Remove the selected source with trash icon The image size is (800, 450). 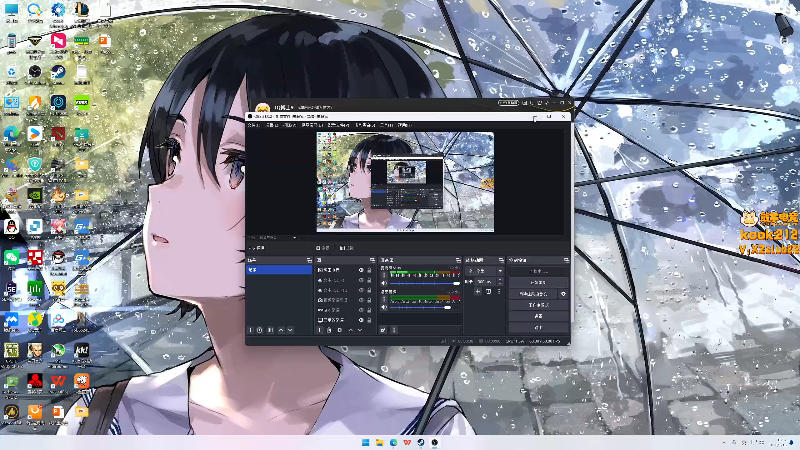329,330
